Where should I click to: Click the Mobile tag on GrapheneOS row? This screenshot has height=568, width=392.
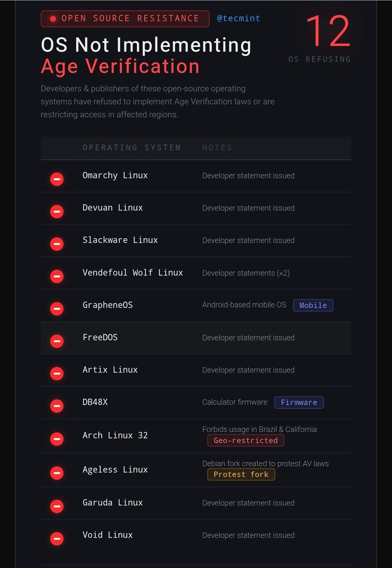tap(313, 305)
